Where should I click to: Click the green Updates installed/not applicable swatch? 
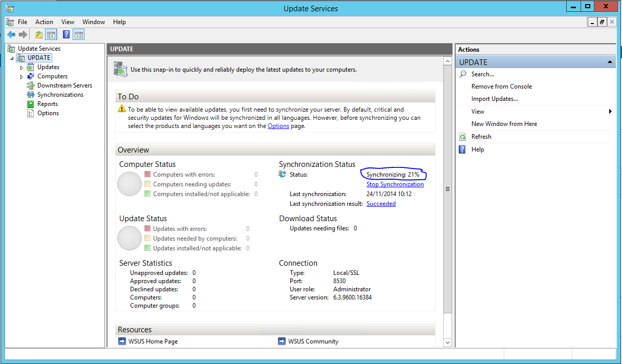pos(147,248)
